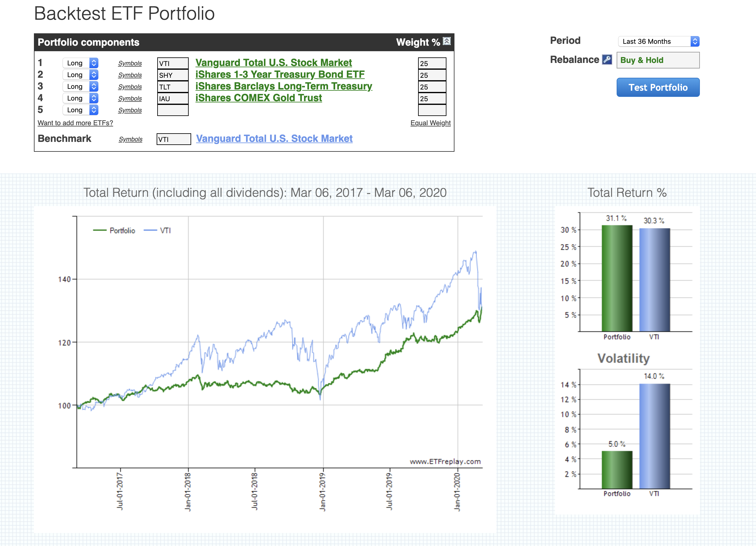Open row 1 Long/Short dropdown
756x546 pixels.
pyautogui.click(x=80, y=63)
